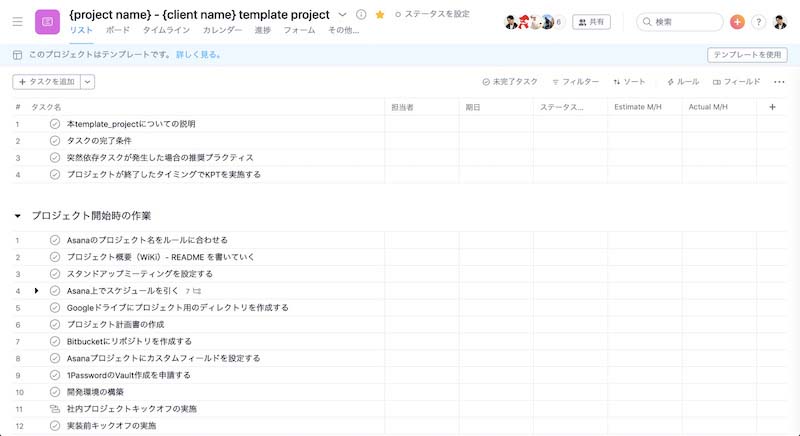Click 共有 share button
The width and height of the screenshot is (800, 436).
591,22
